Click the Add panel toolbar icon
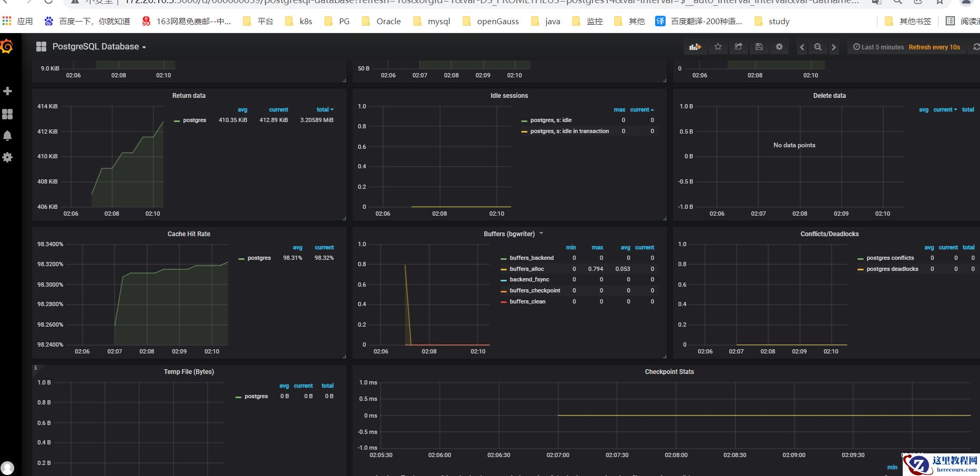 695,47
